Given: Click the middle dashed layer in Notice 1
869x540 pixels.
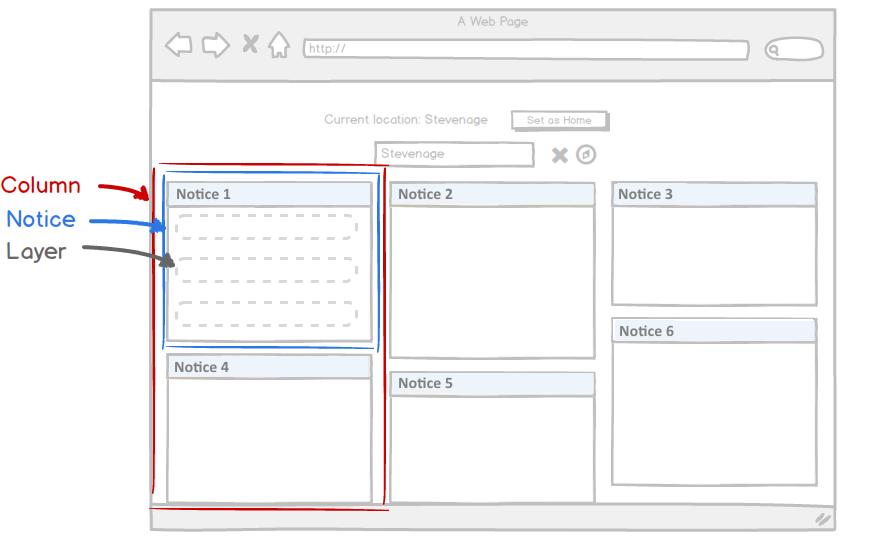Looking at the screenshot, I should (x=266, y=270).
